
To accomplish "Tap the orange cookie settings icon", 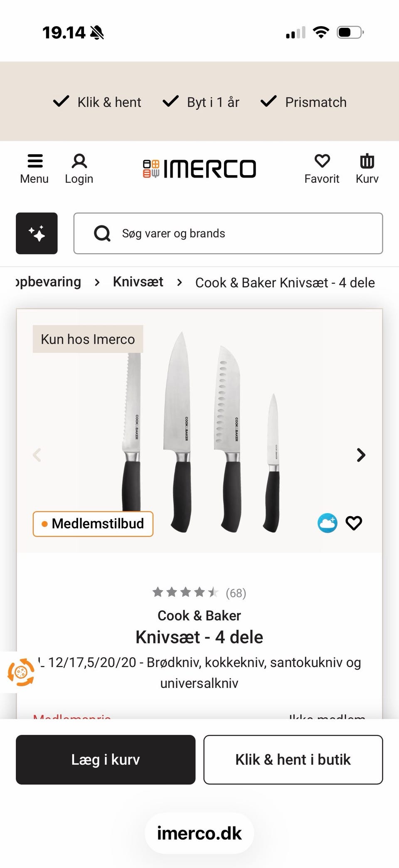I will click(21, 672).
